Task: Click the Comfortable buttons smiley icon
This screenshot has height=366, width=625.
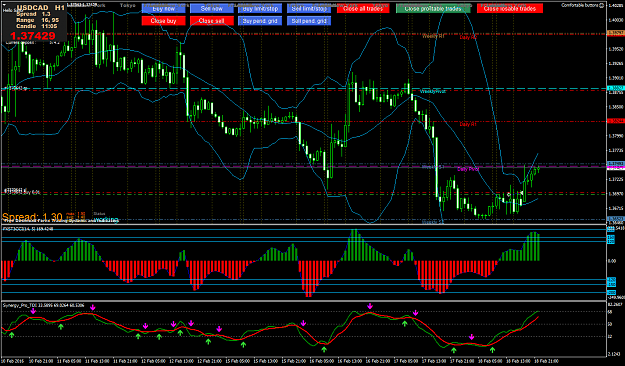Action: coord(601,5)
